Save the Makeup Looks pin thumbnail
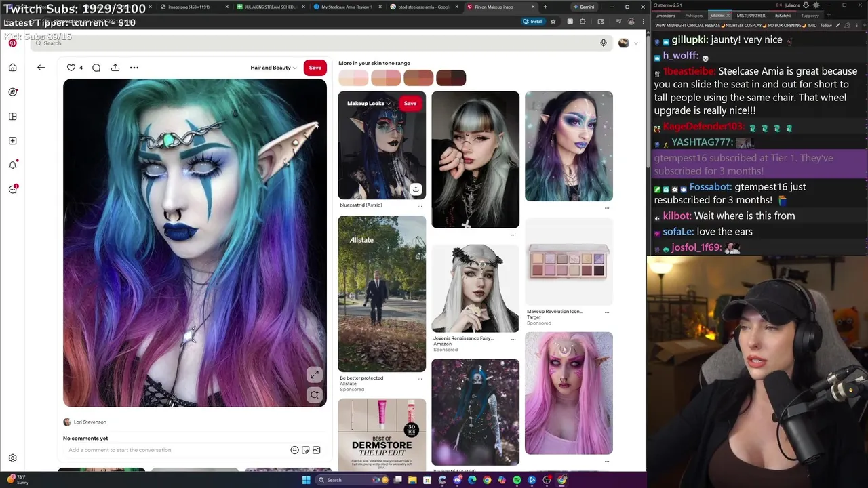 tap(410, 104)
